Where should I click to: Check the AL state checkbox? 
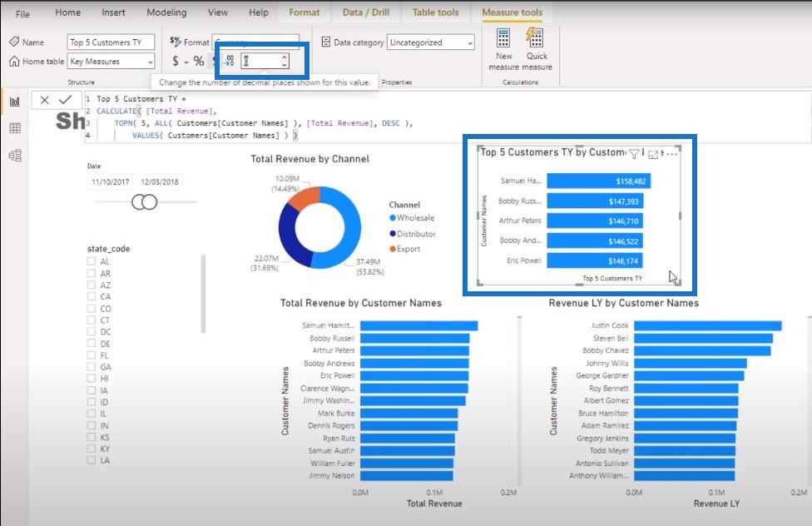[x=92, y=261]
